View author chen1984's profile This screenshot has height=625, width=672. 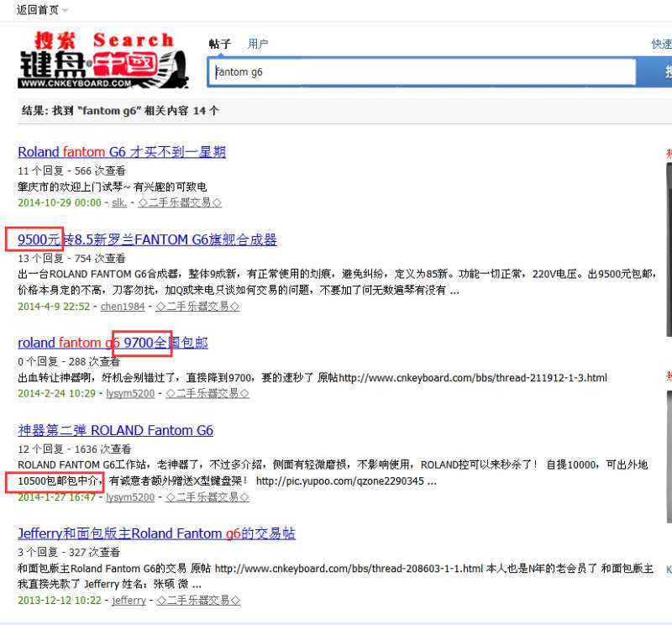click(x=123, y=307)
